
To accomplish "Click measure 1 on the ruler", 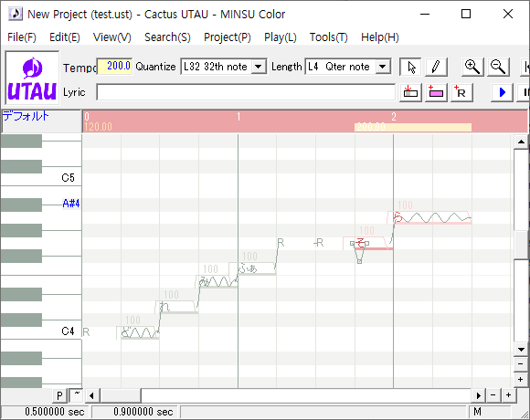I will click(x=238, y=117).
